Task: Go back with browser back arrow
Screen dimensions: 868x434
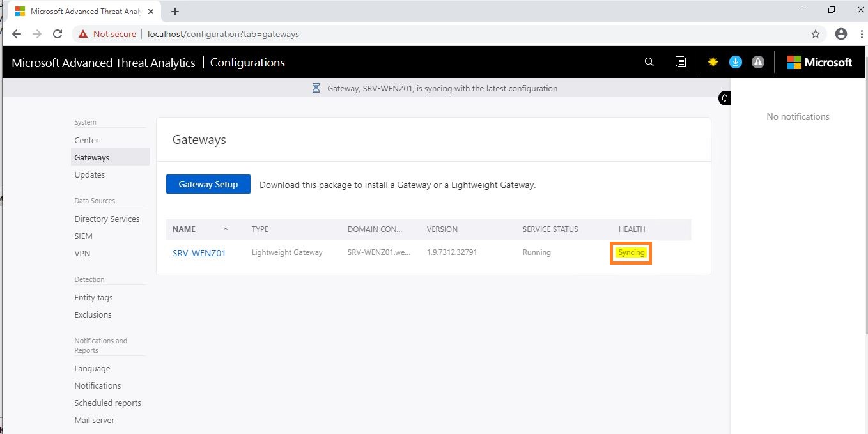Action: pyautogui.click(x=17, y=34)
